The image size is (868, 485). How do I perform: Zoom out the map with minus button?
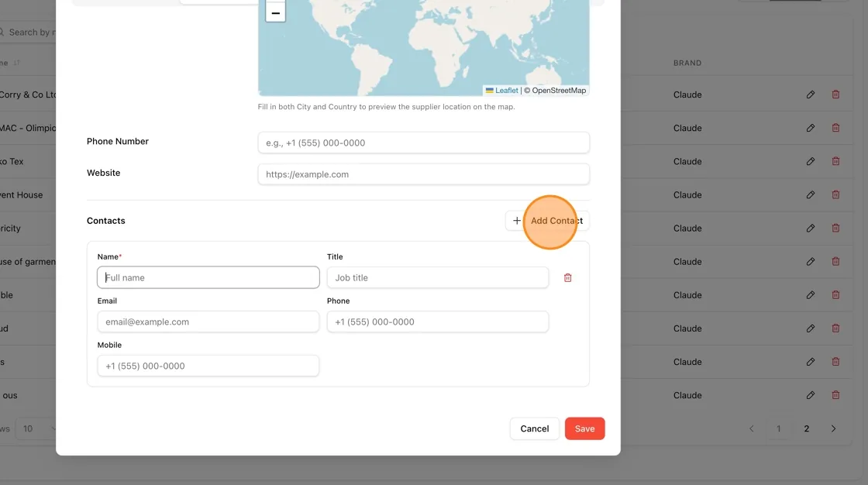(x=275, y=12)
